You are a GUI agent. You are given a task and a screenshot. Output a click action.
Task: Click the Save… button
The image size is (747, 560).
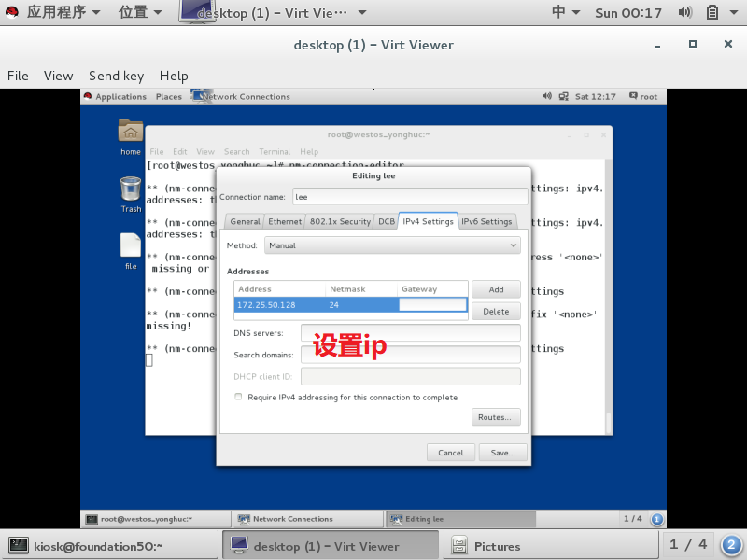click(502, 453)
